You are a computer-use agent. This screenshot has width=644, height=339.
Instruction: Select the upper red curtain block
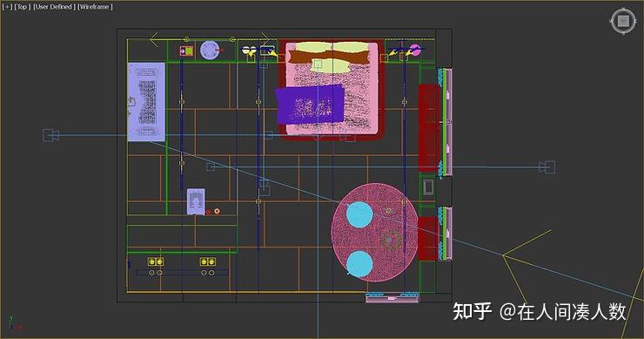pos(429,127)
